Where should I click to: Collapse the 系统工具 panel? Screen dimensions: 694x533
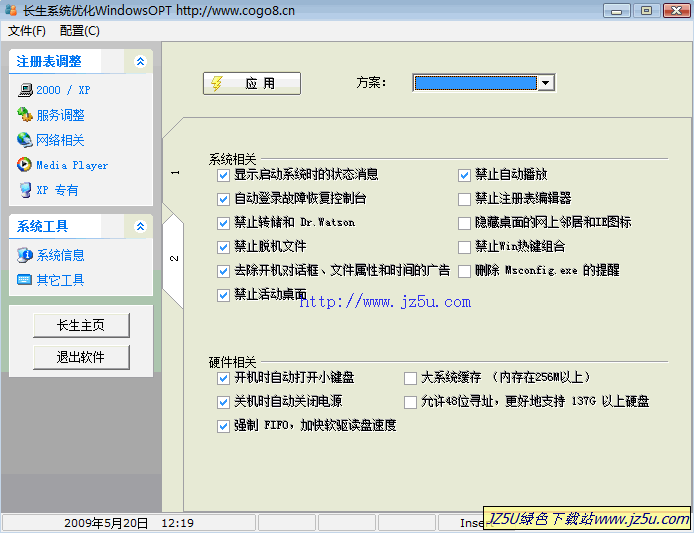click(140, 226)
